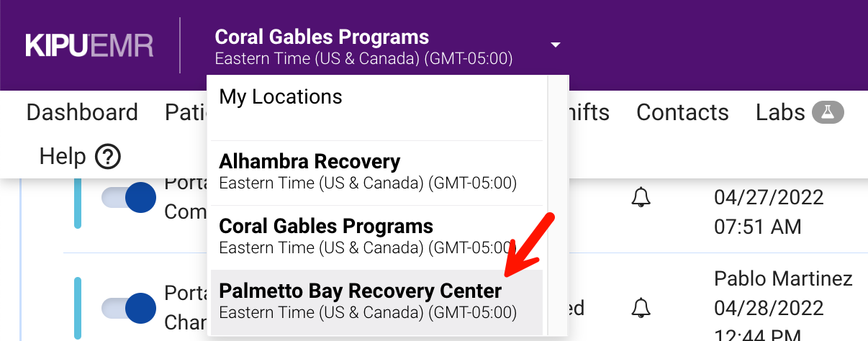Click the Coral Gables Programs header in purple bar
This screenshot has width=868, height=341.
coord(322,37)
